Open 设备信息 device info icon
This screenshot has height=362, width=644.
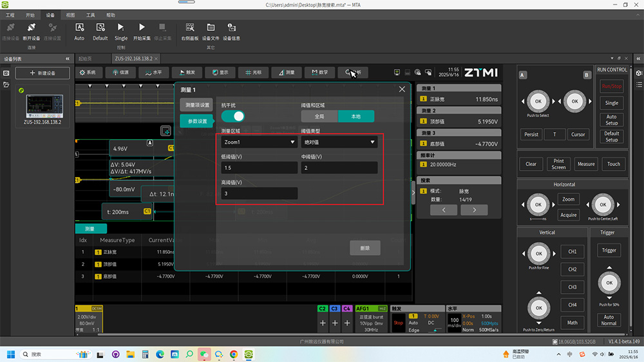coord(231,28)
